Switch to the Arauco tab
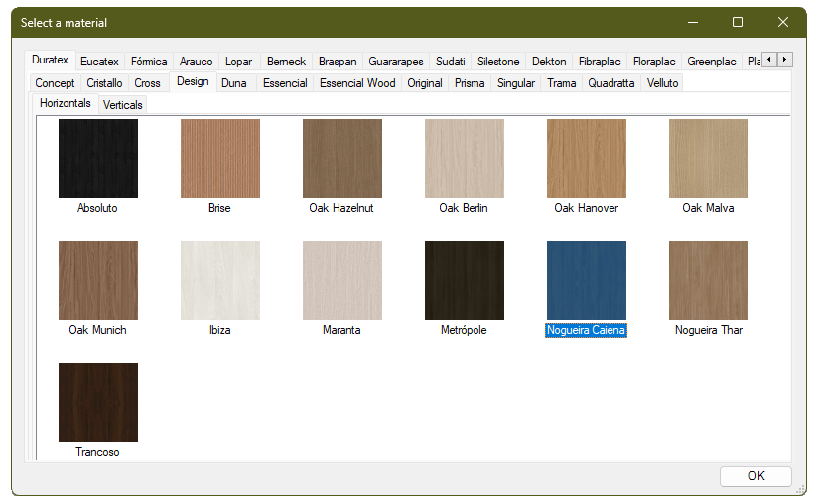Viewport: 814px width, 504px height. [x=197, y=62]
